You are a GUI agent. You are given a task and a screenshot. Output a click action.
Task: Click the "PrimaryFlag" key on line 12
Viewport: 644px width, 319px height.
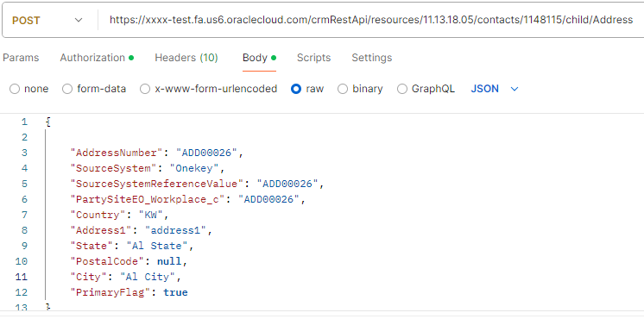(x=110, y=292)
